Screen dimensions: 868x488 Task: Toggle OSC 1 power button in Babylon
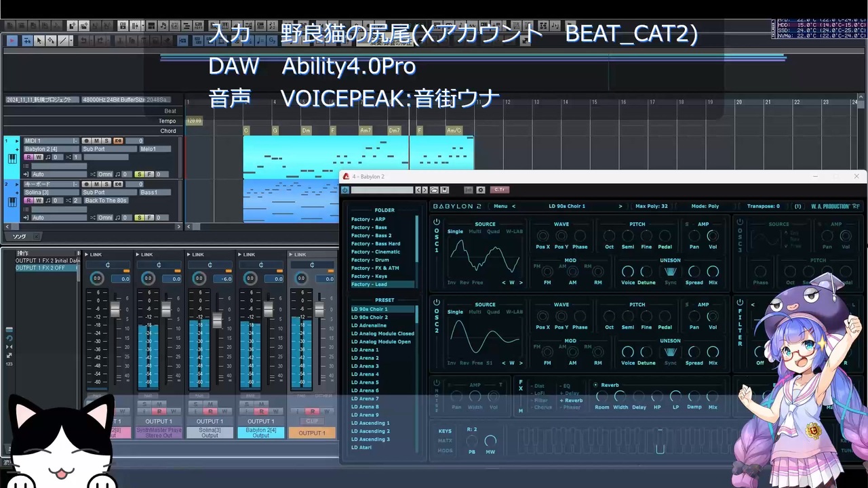click(x=437, y=222)
